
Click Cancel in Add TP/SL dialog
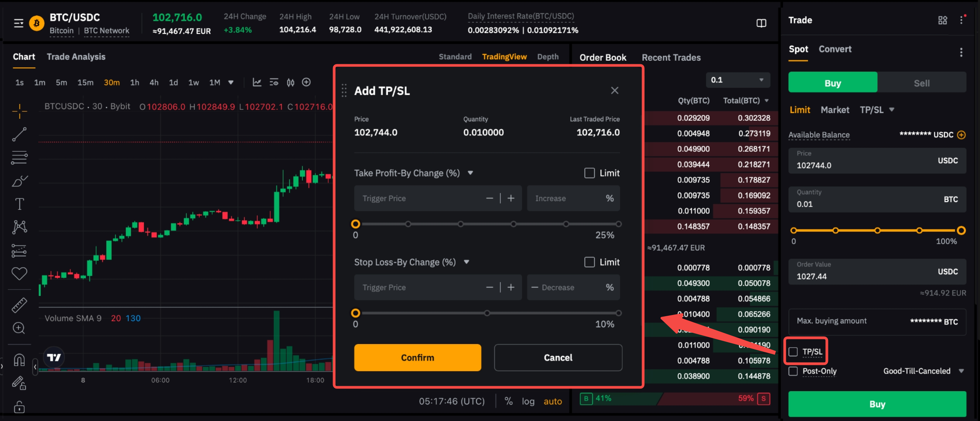tap(558, 358)
